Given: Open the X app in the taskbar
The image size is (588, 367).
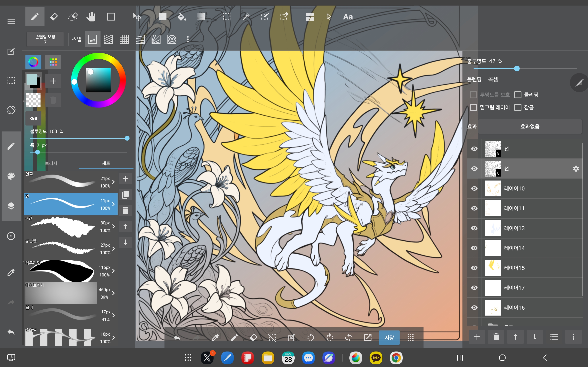Looking at the screenshot, I should click(x=207, y=357).
